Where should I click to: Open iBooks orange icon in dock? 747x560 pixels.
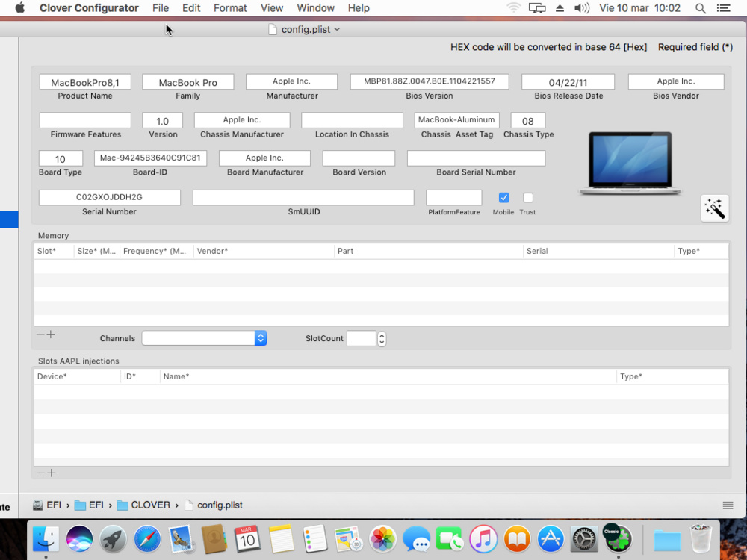(x=517, y=539)
